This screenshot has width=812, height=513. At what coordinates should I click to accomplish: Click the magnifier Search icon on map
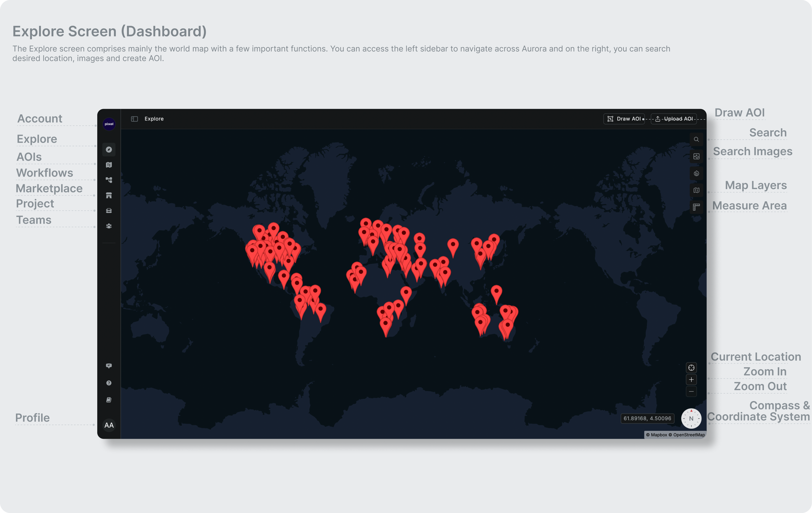pos(696,139)
